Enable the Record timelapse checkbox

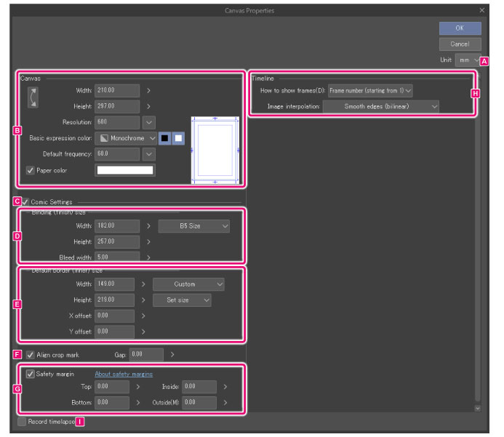[x=22, y=422]
